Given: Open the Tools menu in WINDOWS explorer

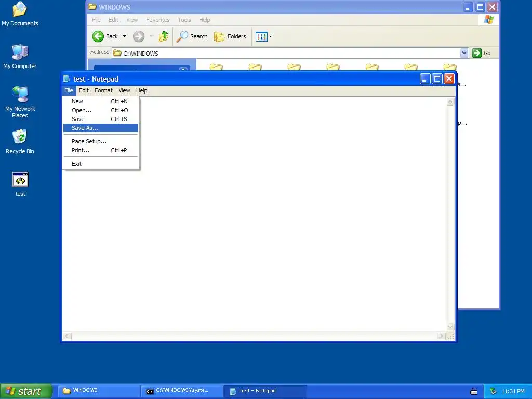Looking at the screenshot, I should point(184,20).
